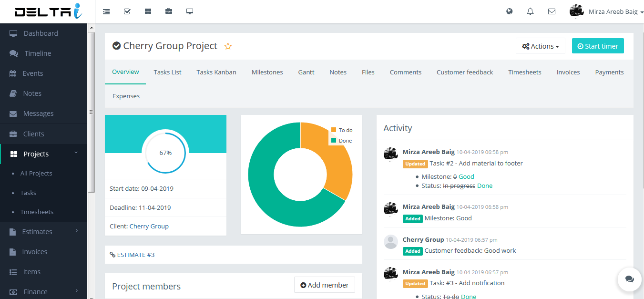Screen dimensions: 644x299
Task: Open the floating chat bubble button
Action: pos(629,279)
